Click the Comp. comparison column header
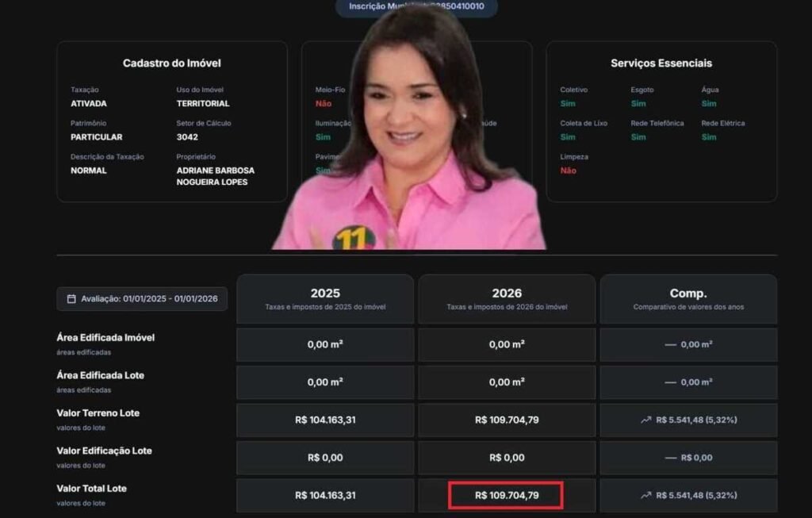Screen dimensions: 812x518 [688, 298]
